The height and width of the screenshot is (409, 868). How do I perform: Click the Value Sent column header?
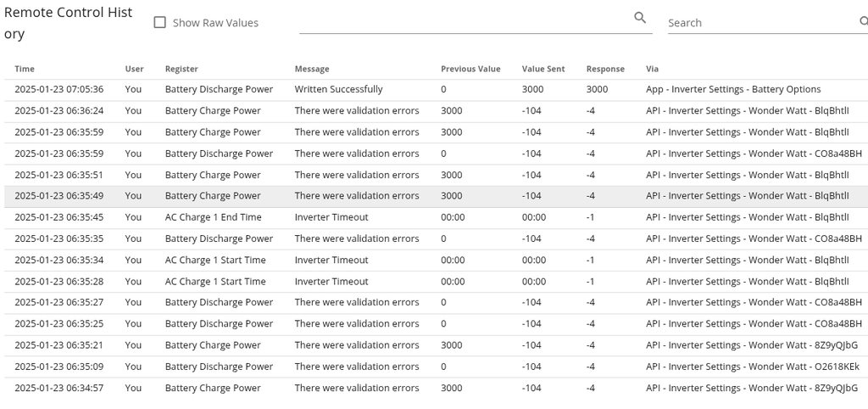(x=543, y=69)
